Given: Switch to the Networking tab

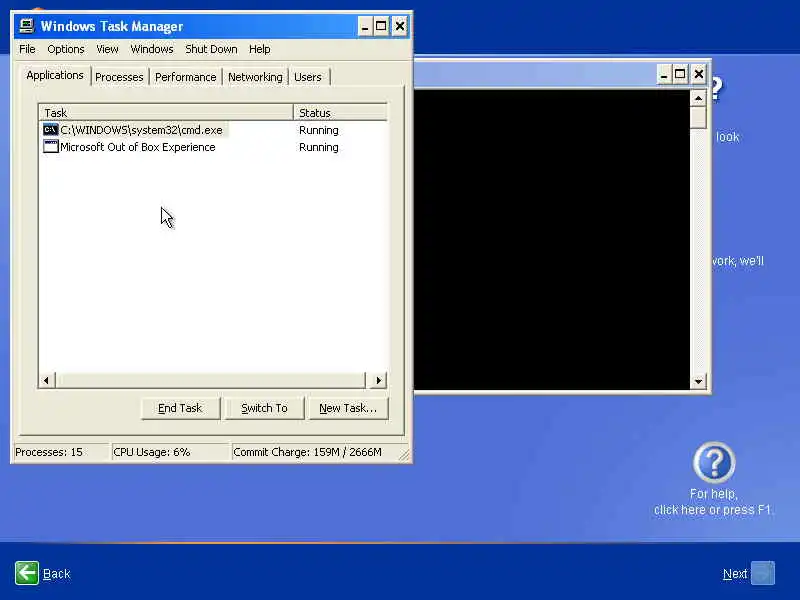Looking at the screenshot, I should click(x=255, y=77).
